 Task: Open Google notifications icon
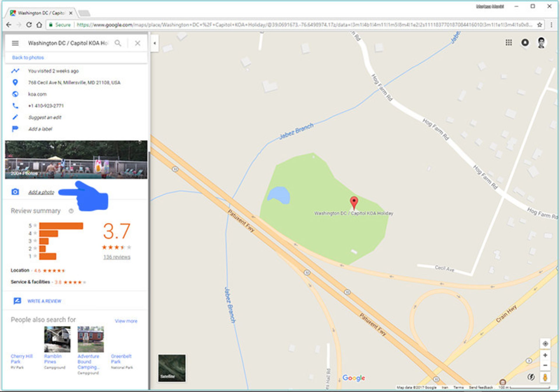coord(525,43)
